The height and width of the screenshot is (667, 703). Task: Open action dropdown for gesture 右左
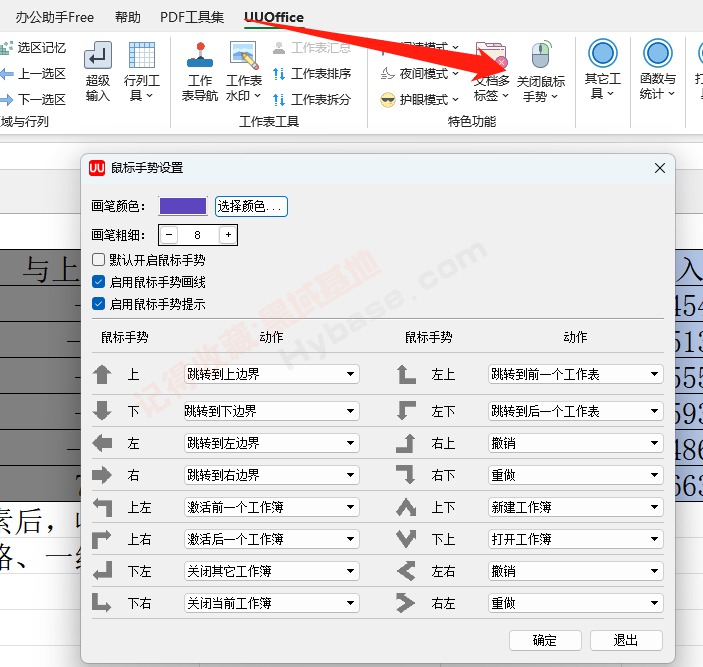pyautogui.click(x=576, y=603)
